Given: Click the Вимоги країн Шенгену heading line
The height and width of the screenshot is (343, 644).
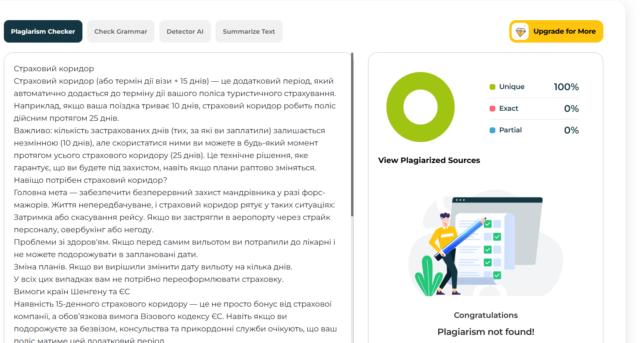Looking at the screenshot, I should coord(72,292).
